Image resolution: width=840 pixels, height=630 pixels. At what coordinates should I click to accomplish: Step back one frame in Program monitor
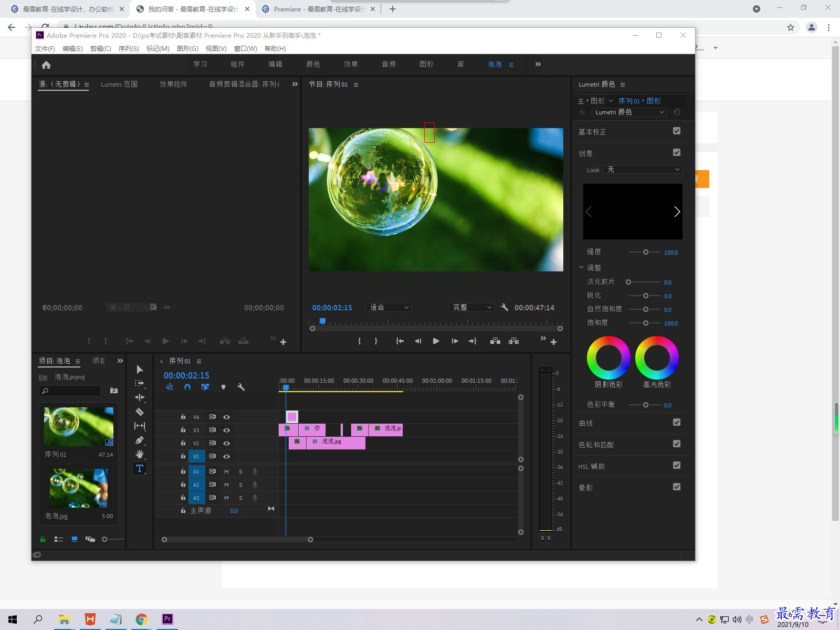click(418, 341)
